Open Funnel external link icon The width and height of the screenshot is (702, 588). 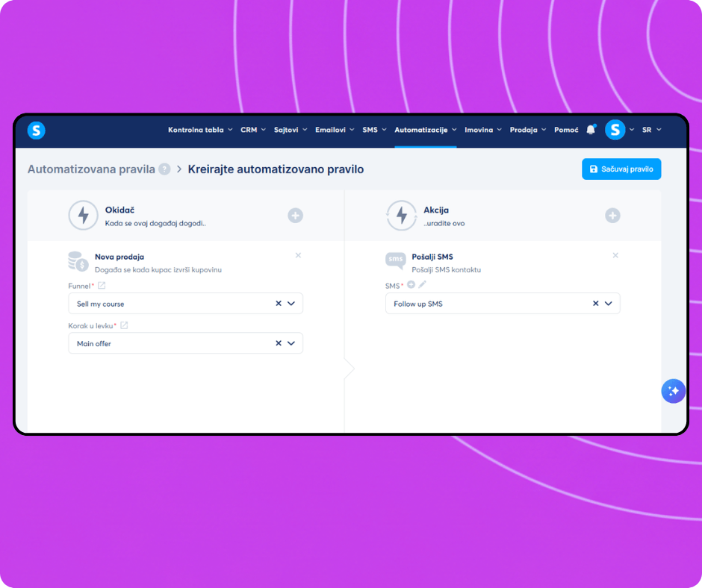click(102, 286)
